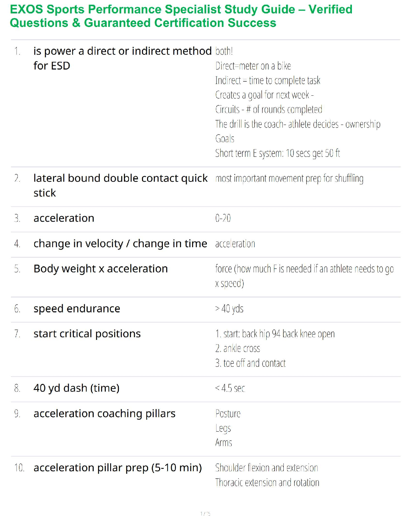
Task: Click the green EXOS study guide title
Action: 181,16
